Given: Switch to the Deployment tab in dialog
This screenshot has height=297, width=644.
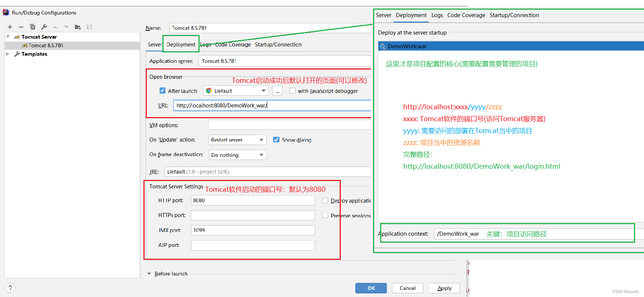Looking at the screenshot, I should coord(181,44).
